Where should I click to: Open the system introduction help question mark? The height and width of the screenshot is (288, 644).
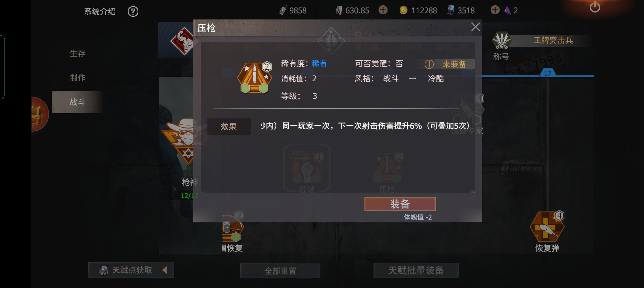click(x=133, y=11)
